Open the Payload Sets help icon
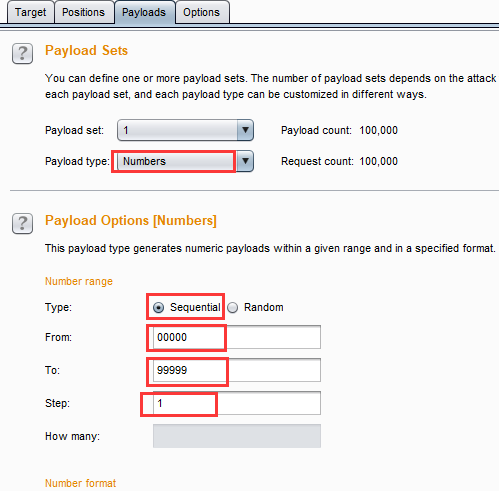 coord(22,53)
